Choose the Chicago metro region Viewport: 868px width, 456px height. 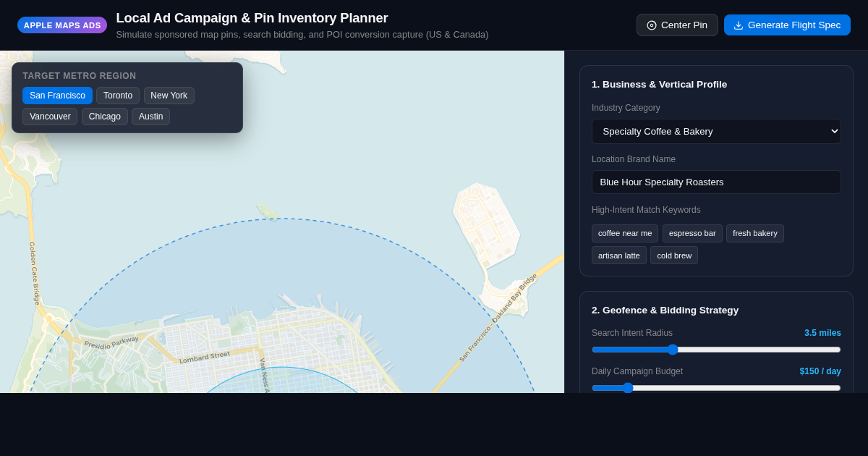(x=105, y=117)
